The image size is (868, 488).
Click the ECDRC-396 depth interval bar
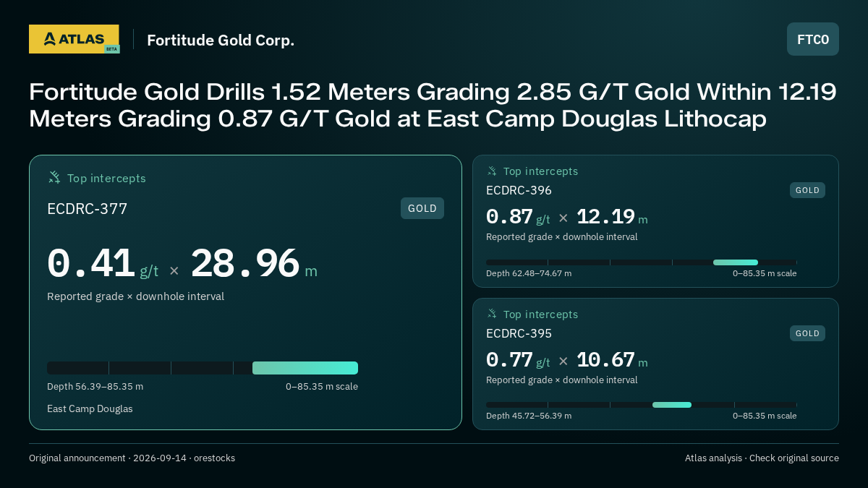click(x=642, y=262)
